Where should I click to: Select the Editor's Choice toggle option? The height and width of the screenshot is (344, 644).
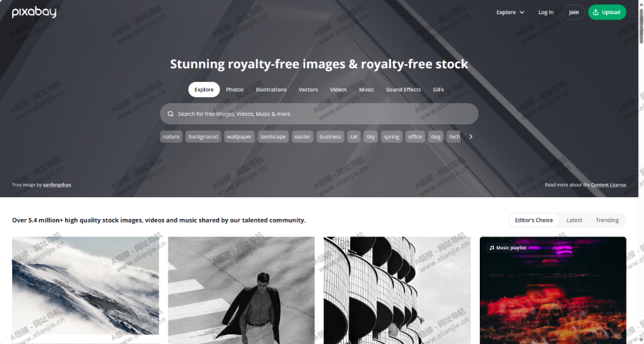coord(533,220)
